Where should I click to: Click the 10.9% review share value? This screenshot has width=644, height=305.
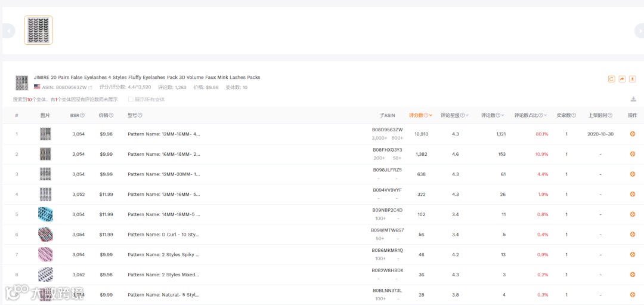click(541, 154)
